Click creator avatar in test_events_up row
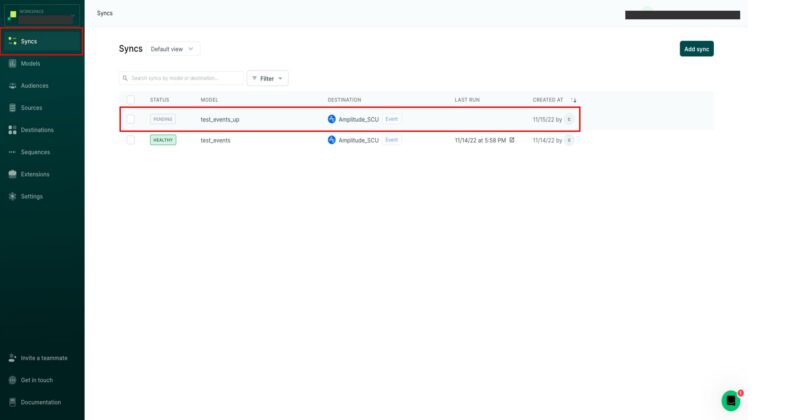Image resolution: width=800 pixels, height=420 pixels. (x=569, y=119)
